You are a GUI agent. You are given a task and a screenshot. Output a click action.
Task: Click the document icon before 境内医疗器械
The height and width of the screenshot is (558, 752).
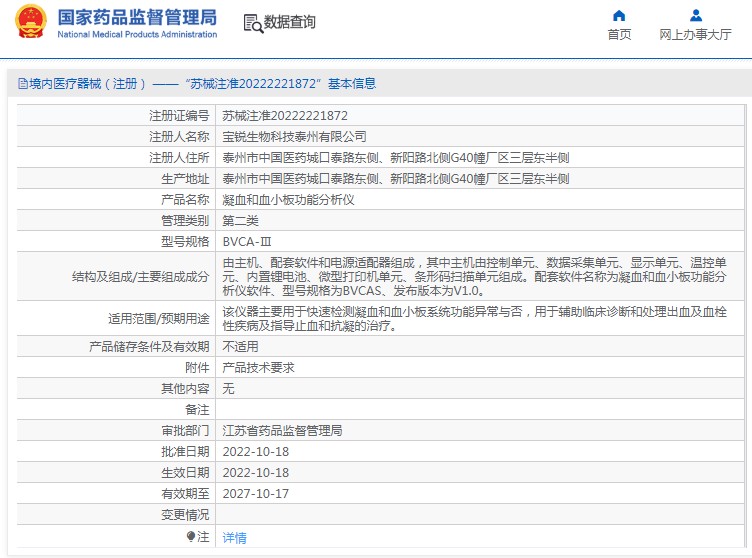click(23, 84)
